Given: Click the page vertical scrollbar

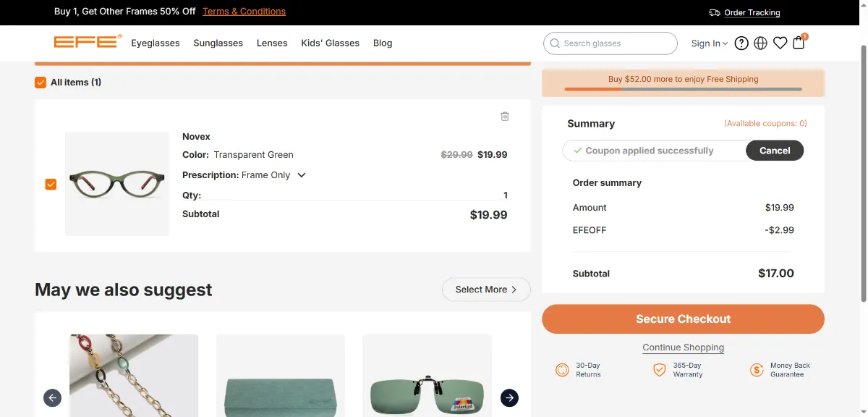Looking at the screenshot, I should pyautogui.click(x=864, y=174).
